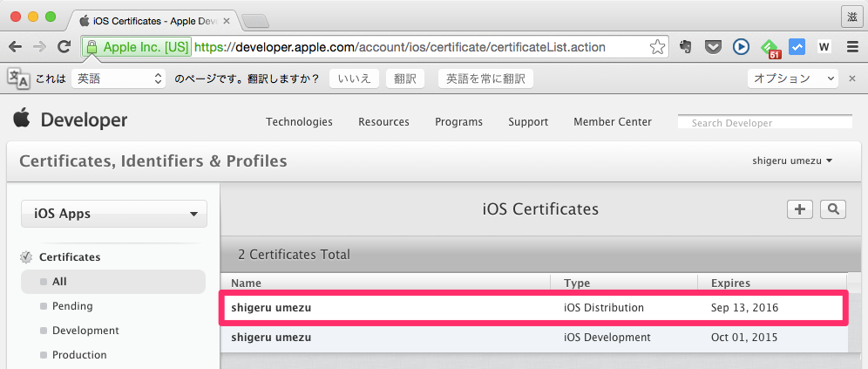Select Pending certificates in sidebar

click(x=72, y=306)
